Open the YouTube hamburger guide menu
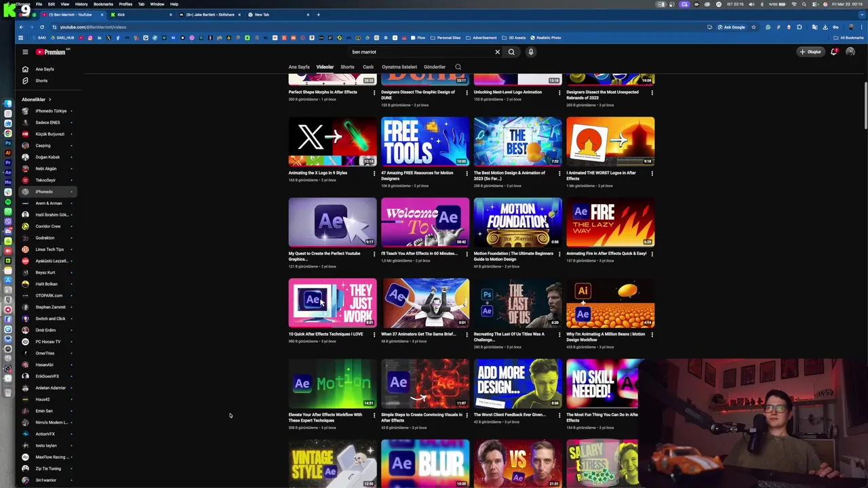The height and width of the screenshot is (488, 868). (25, 52)
